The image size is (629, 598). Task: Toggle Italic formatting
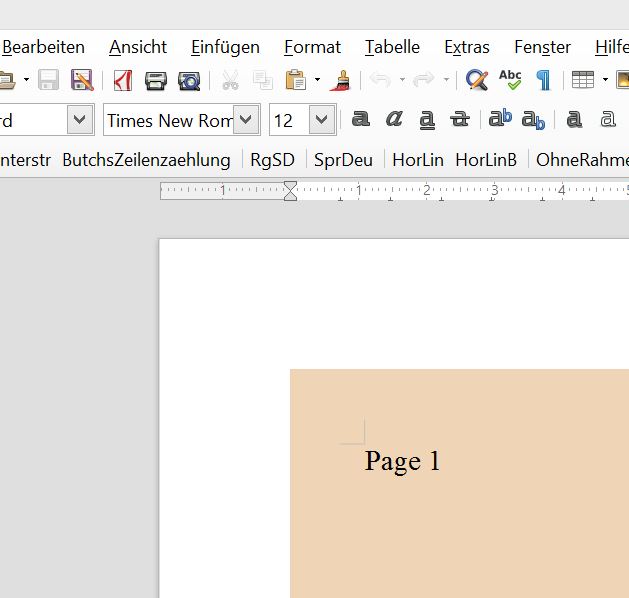click(x=394, y=119)
